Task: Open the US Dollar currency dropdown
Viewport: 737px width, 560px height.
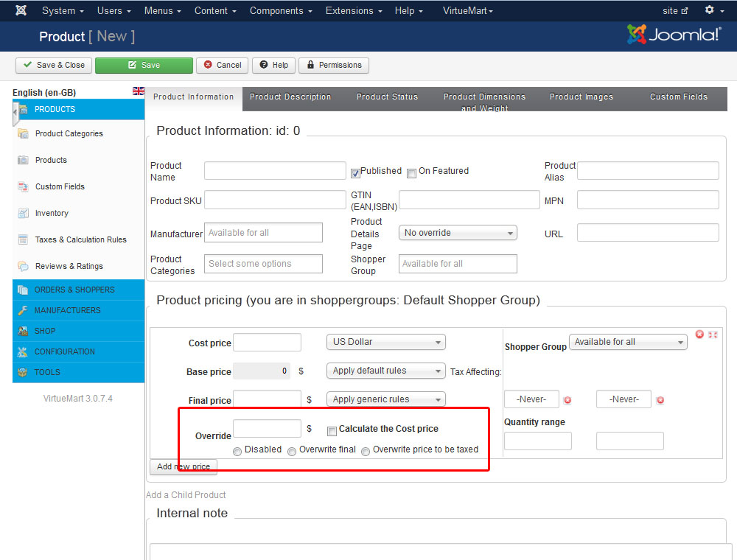Action: (386, 342)
